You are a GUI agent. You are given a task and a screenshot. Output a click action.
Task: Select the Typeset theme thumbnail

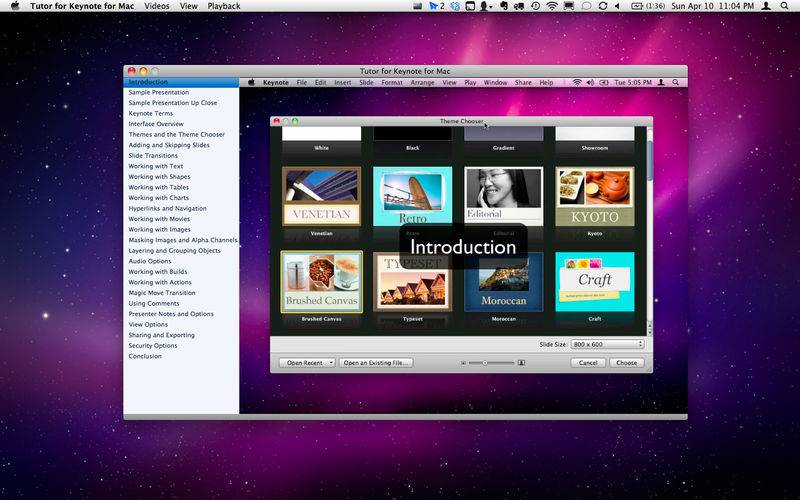[412, 282]
